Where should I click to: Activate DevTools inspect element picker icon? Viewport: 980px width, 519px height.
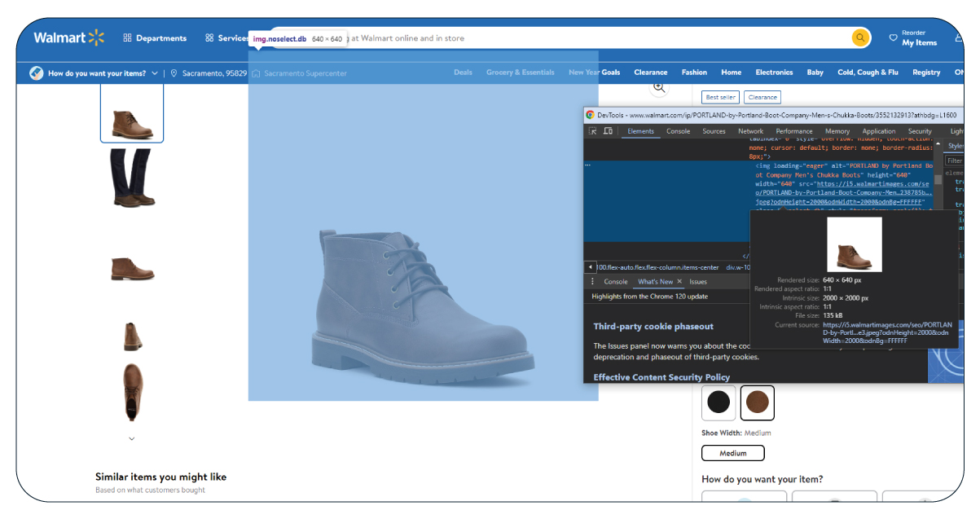593,130
